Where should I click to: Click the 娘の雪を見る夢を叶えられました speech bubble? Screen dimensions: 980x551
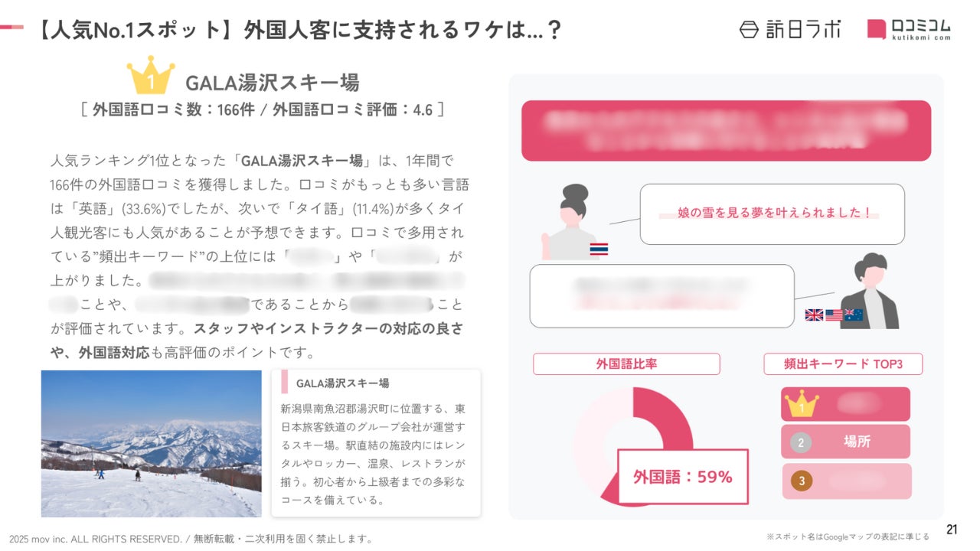pos(772,214)
